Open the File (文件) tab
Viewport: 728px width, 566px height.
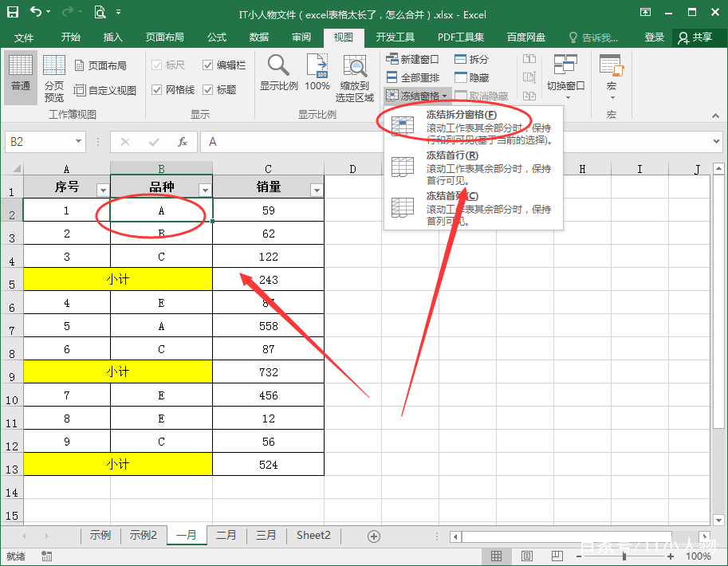pyautogui.click(x=24, y=37)
